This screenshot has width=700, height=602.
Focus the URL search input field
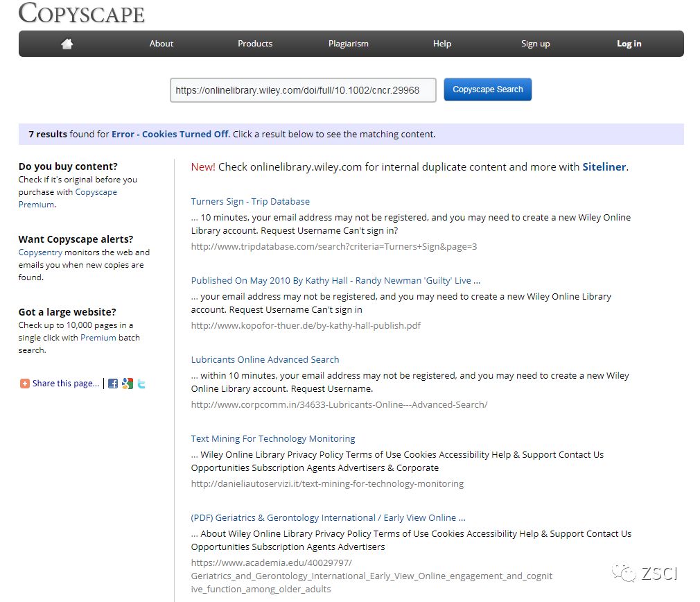[303, 90]
